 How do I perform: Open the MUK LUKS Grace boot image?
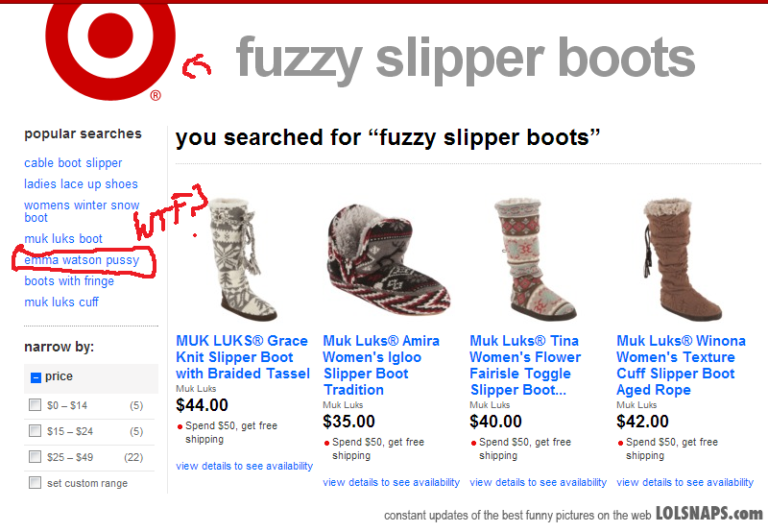(x=241, y=260)
